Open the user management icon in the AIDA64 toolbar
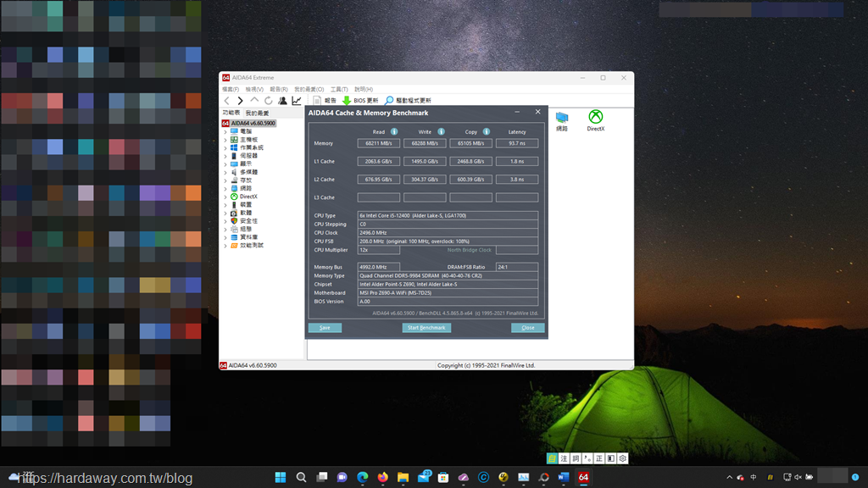This screenshot has width=868, height=488. [282, 100]
